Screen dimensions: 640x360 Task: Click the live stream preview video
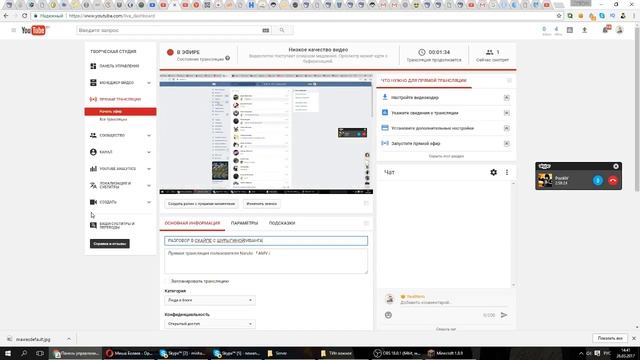coord(266,133)
